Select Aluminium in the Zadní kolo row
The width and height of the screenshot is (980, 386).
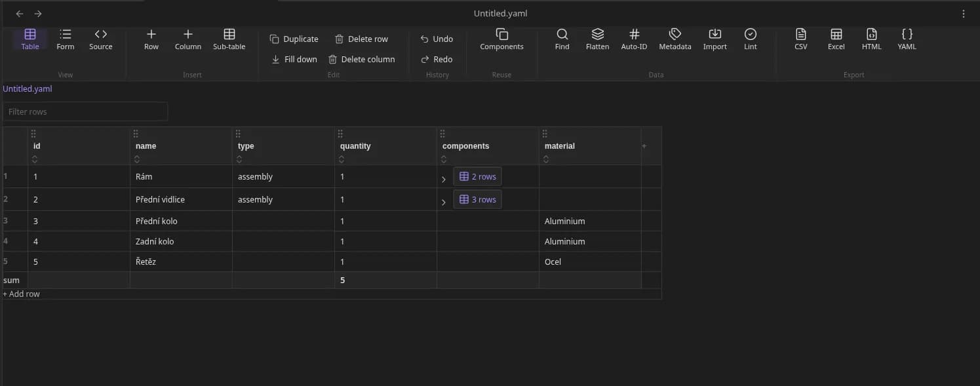pyautogui.click(x=590, y=241)
